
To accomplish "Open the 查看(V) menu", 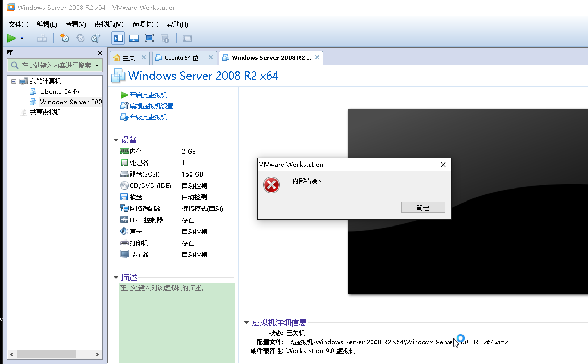I will point(76,24).
